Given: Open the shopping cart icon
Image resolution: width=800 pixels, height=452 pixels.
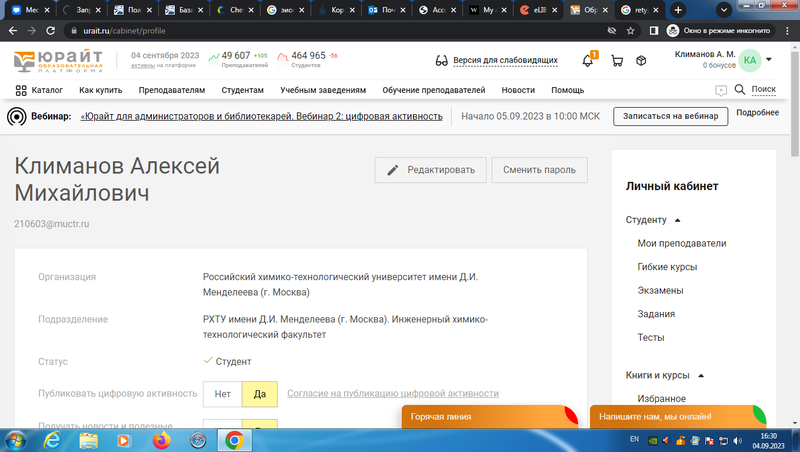Looking at the screenshot, I should pyautogui.click(x=616, y=60).
